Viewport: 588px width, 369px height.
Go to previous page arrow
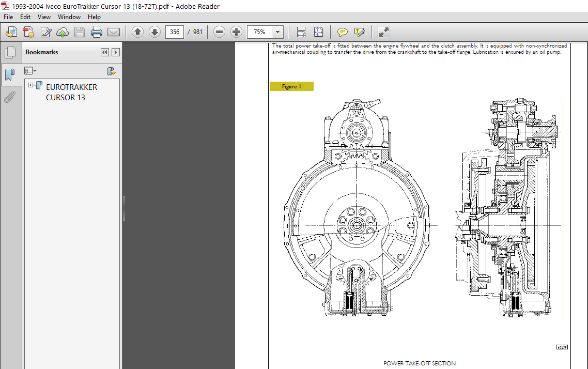coord(137,32)
